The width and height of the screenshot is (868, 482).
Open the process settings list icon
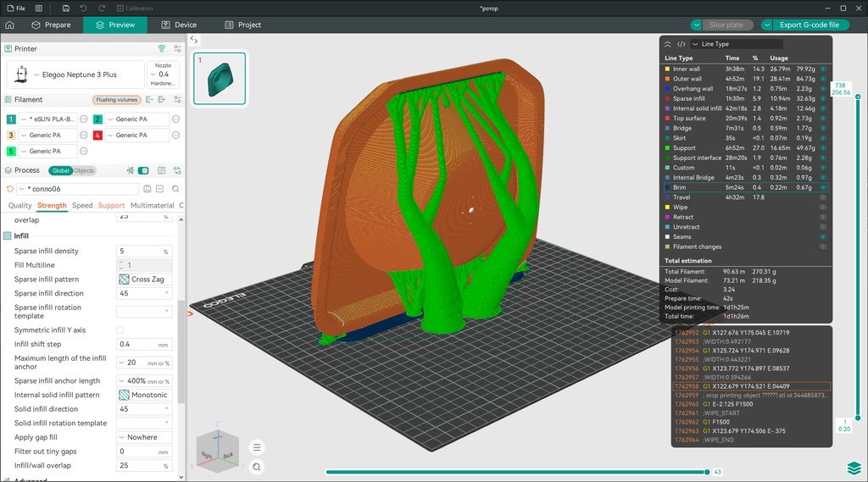162,170
